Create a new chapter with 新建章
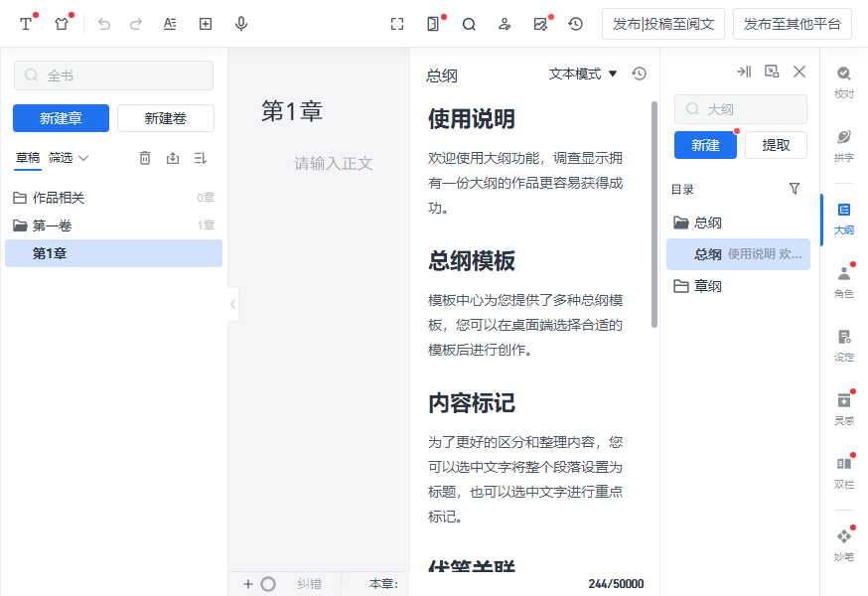Viewport: 868px width, 596px height. (x=61, y=118)
